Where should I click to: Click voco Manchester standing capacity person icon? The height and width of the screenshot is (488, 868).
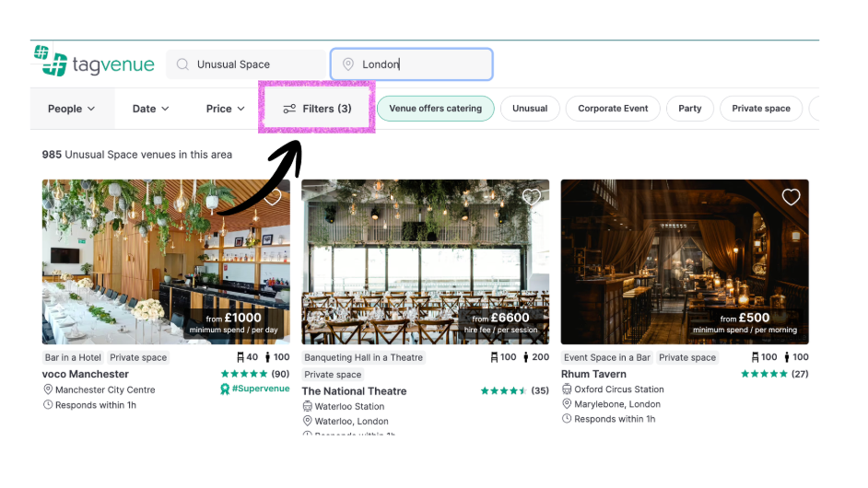coord(267,357)
